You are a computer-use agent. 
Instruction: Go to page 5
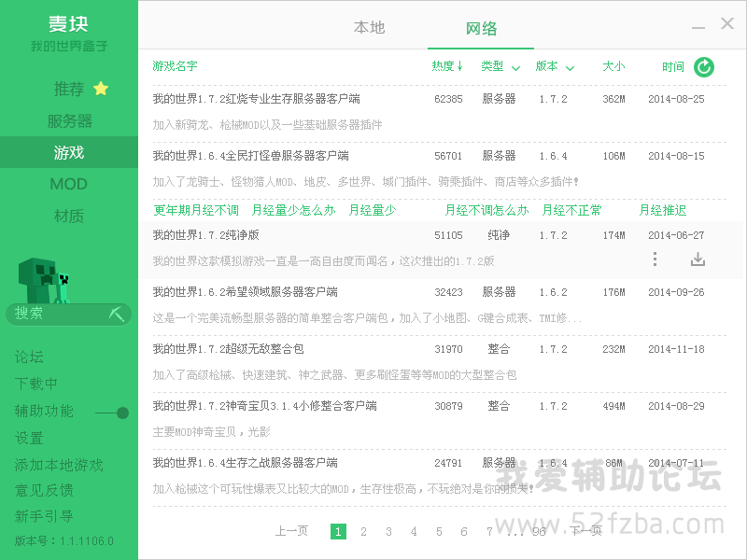coord(439,531)
